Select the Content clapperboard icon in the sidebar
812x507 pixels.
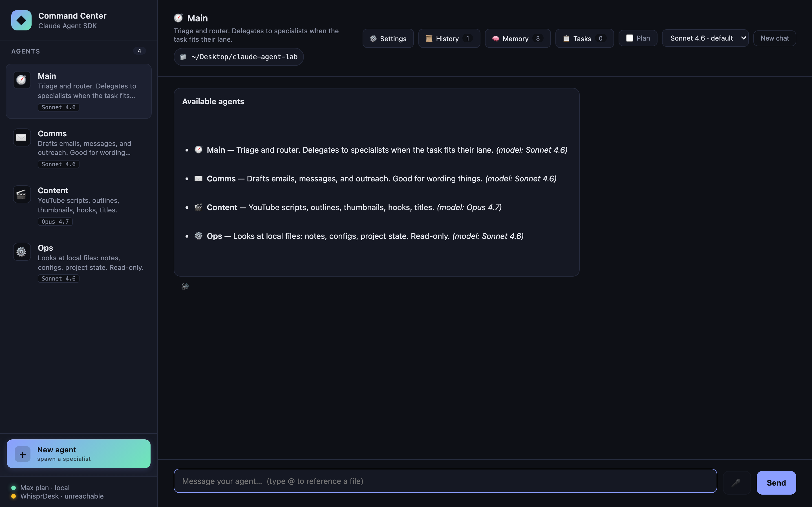click(21, 194)
